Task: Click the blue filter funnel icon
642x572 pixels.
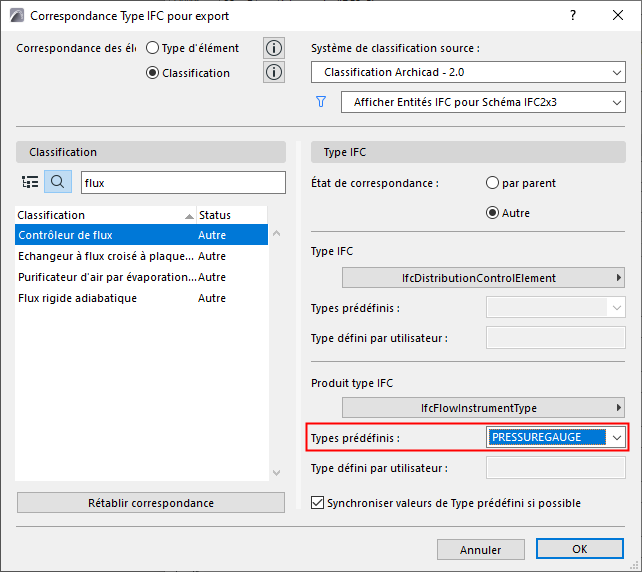Action: [x=321, y=102]
